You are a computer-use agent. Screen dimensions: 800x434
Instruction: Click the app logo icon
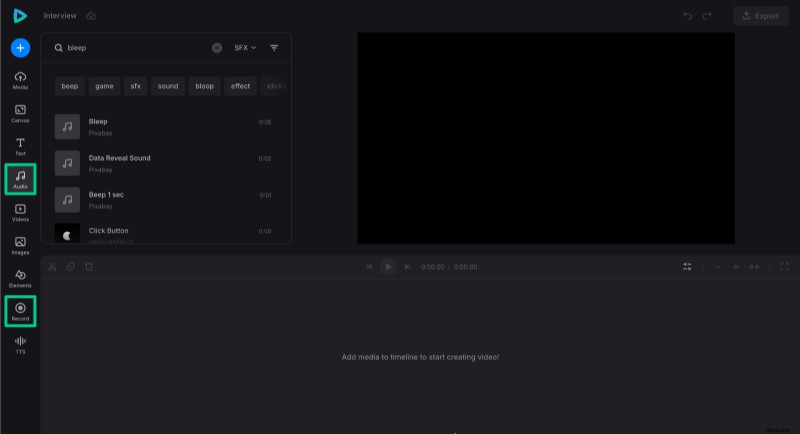(20, 16)
